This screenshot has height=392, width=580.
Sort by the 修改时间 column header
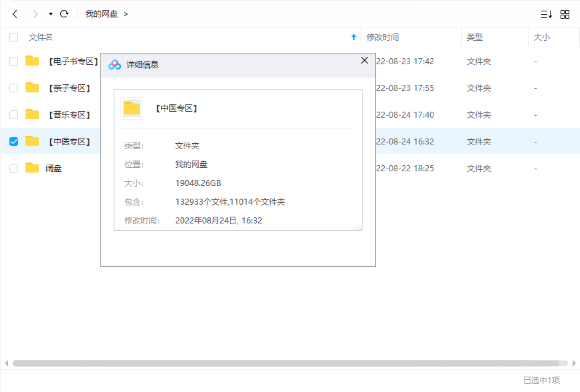click(383, 37)
